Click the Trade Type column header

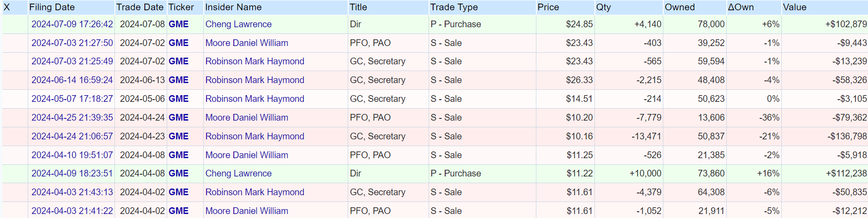[x=454, y=7]
